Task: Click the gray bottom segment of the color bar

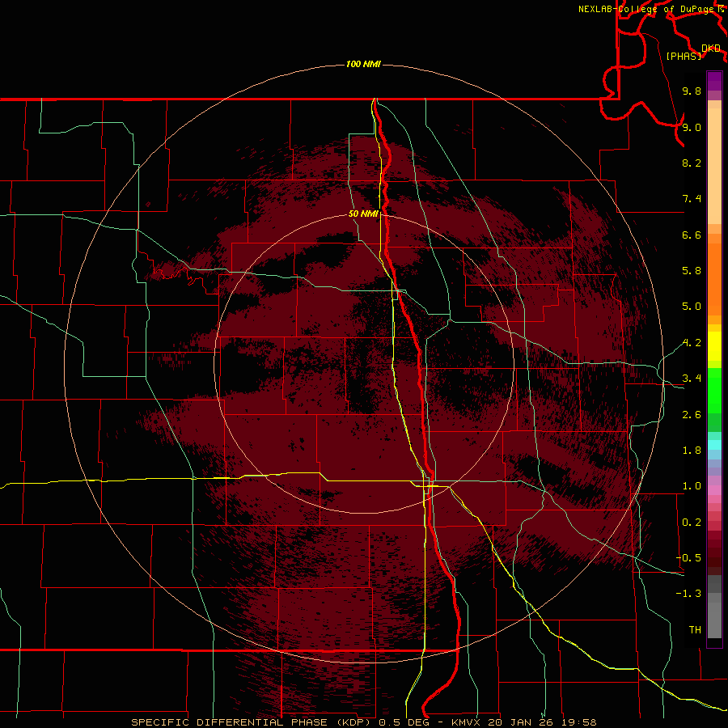Action: point(714,616)
